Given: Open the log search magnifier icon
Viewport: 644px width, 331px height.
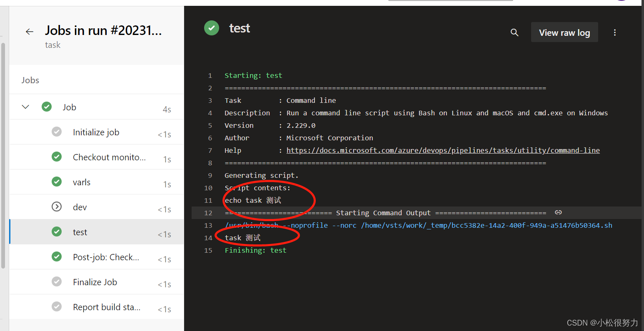Looking at the screenshot, I should click(514, 32).
